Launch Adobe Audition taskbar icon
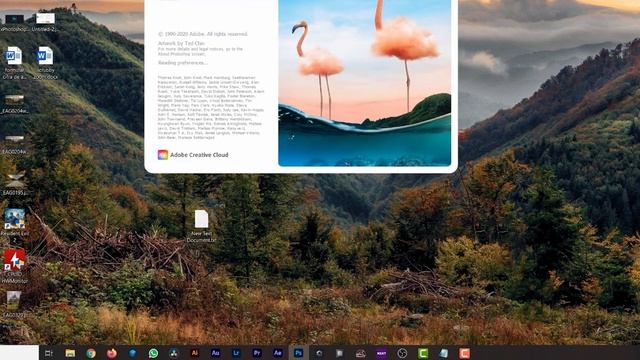The image size is (640, 360). click(216, 353)
